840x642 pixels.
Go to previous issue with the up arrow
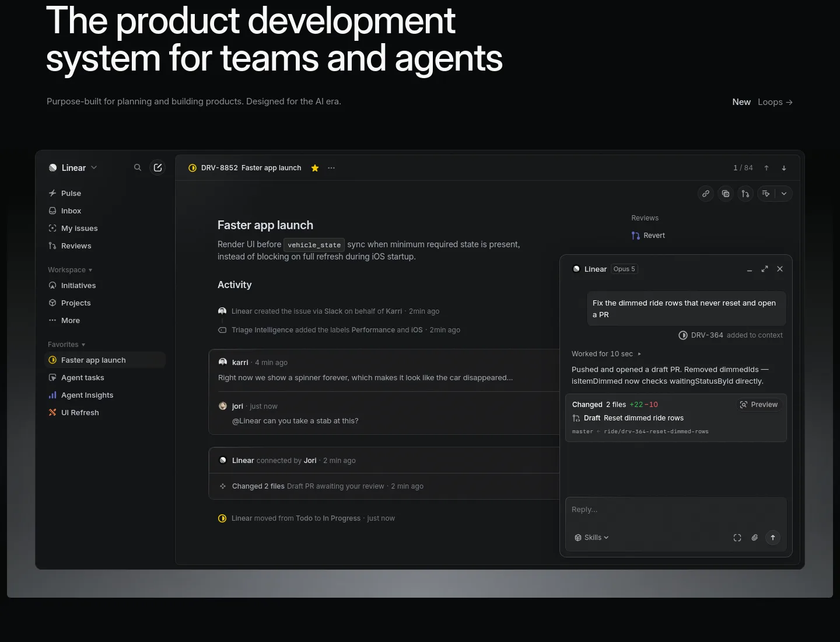tap(766, 168)
